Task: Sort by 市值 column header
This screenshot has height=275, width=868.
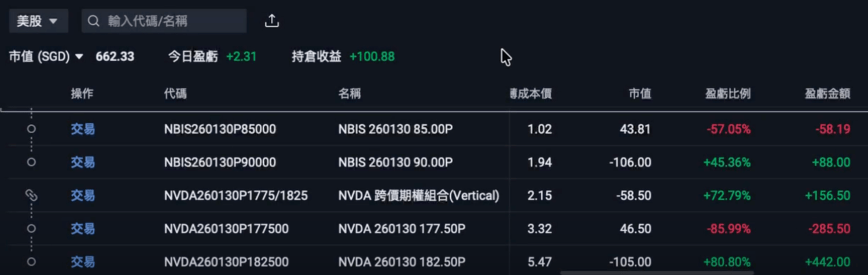Action: [640, 94]
